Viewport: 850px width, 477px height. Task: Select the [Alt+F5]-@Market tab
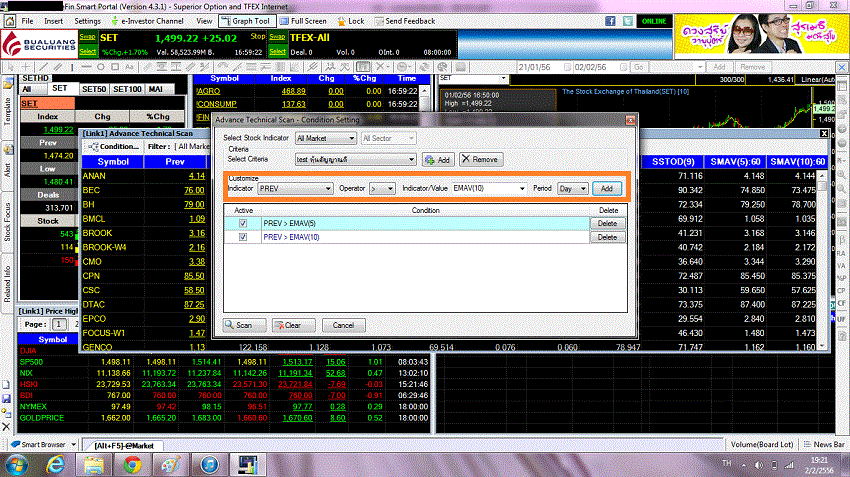point(124,446)
